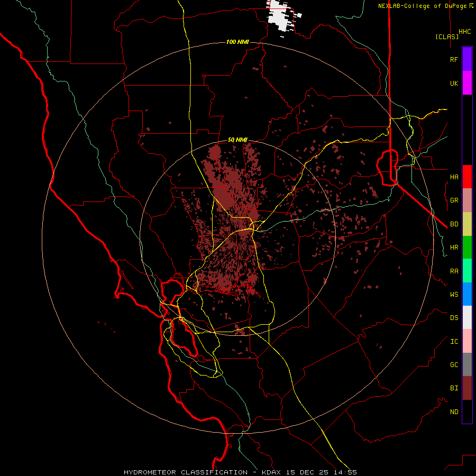Click the purple RF color swatch

pyautogui.click(x=467, y=59)
